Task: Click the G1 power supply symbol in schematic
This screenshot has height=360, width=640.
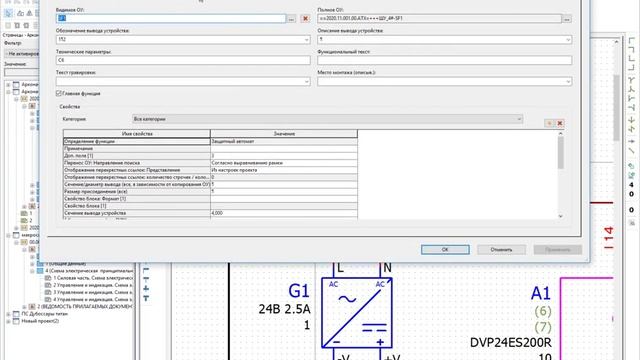Action: pos(357,313)
